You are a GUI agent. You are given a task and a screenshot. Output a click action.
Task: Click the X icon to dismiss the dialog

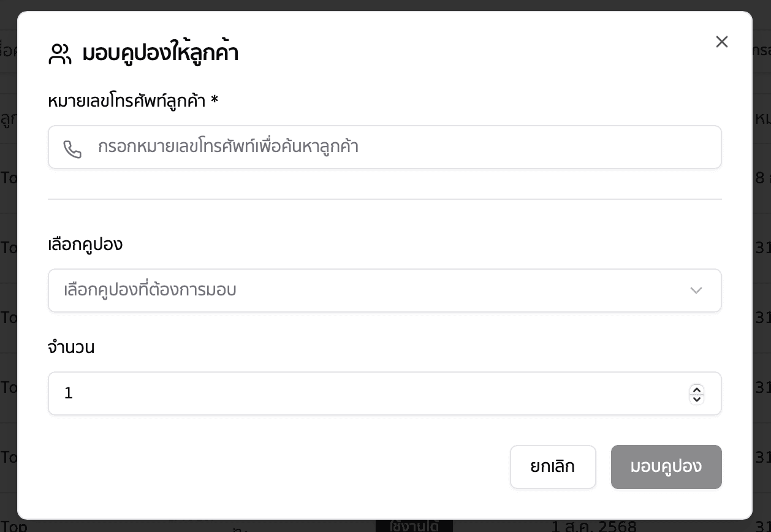[x=721, y=42]
